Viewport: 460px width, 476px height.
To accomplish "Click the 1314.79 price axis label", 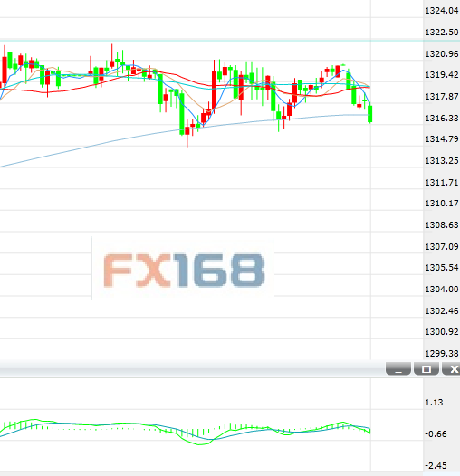I will [x=442, y=139].
